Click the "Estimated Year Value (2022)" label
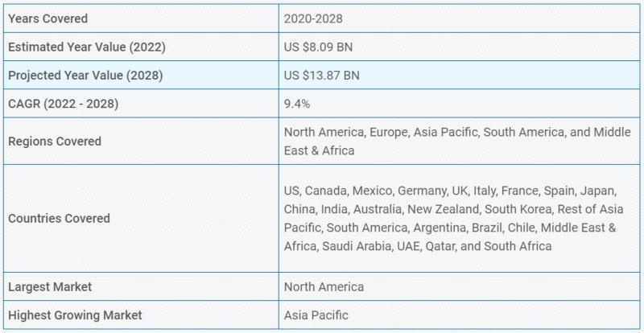The width and height of the screenshot is (644, 333). (86, 47)
